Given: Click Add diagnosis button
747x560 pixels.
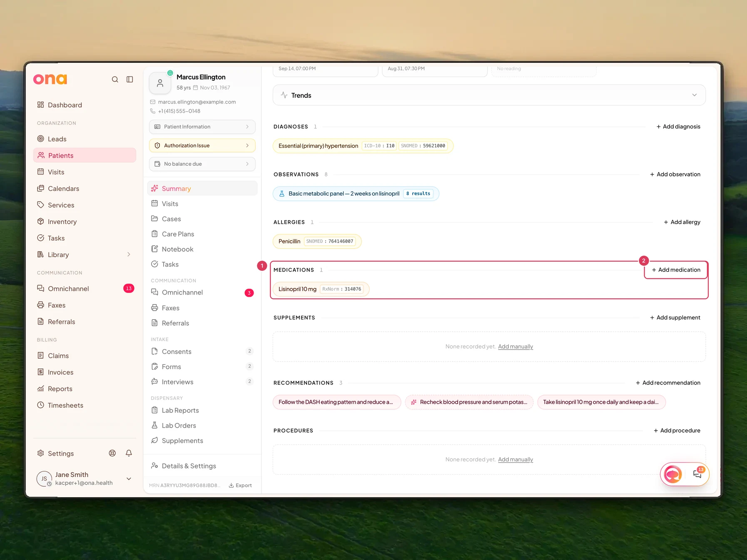Looking at the screenshot, I should tap(678, 127).
